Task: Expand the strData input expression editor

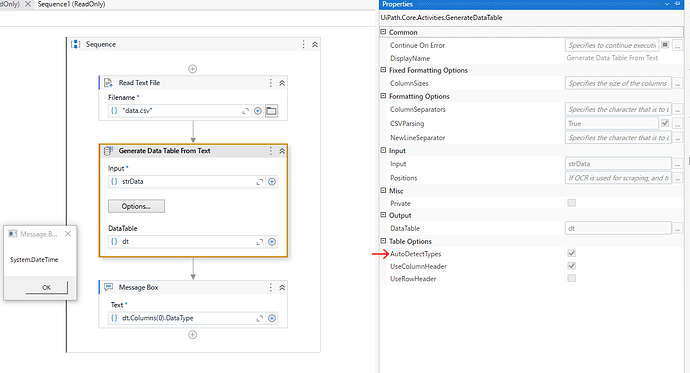Action: click(260, 182)
